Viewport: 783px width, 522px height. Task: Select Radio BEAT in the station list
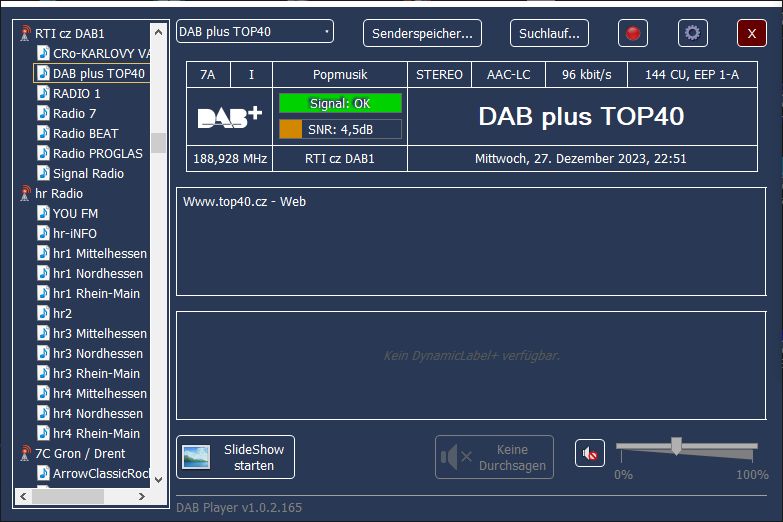coord(85,133)
